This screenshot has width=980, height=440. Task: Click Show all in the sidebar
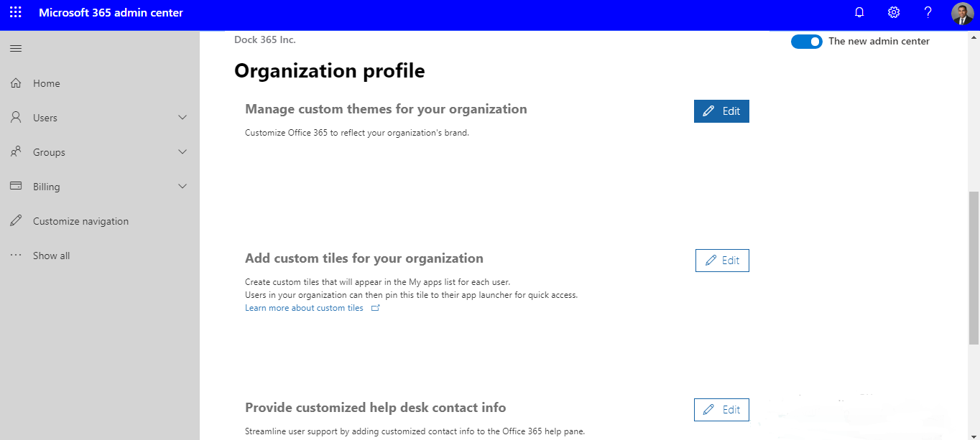51,255
